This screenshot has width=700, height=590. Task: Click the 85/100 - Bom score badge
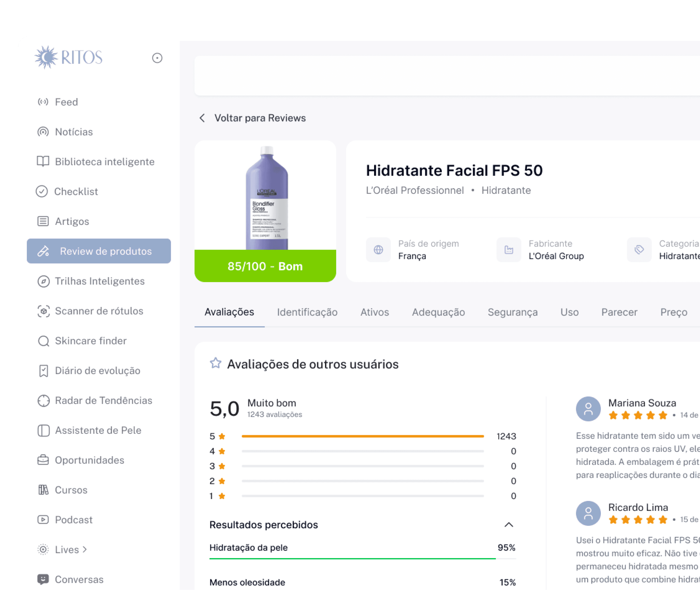265,266
